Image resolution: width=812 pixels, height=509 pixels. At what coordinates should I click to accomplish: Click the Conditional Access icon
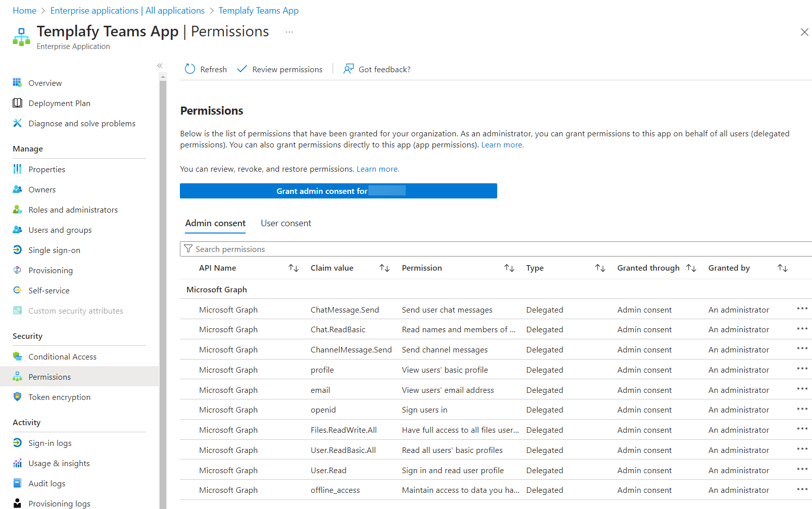click(17, 356)
